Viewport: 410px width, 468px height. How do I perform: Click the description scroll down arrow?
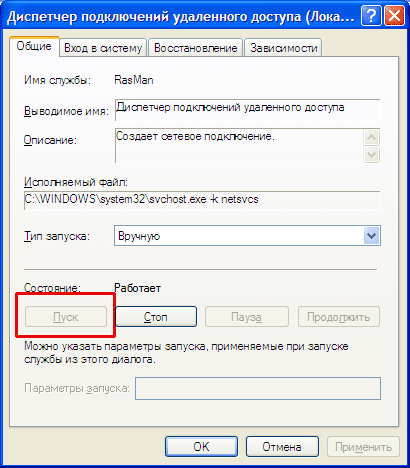click(371, 154)
